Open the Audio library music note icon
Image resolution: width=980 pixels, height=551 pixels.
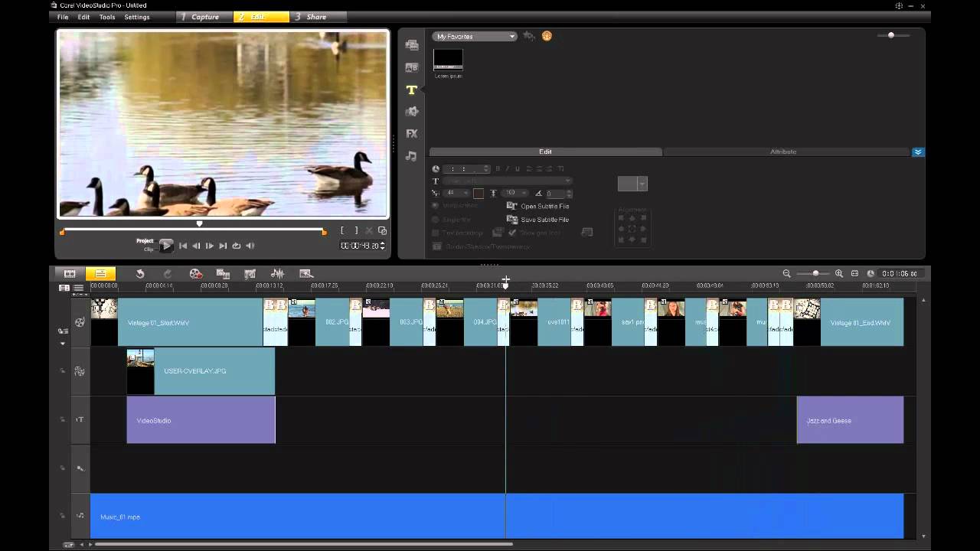coord(412,156)
